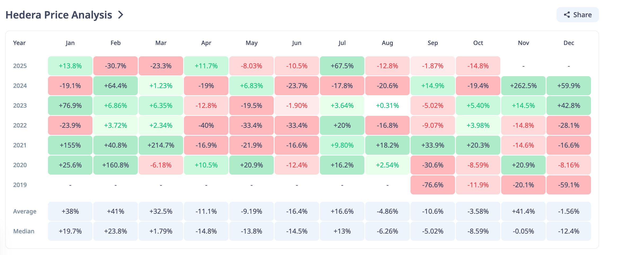Click the February 2020 +160.8% cell
The height and width of the screenshot is (255, 644).
(115, 165)
